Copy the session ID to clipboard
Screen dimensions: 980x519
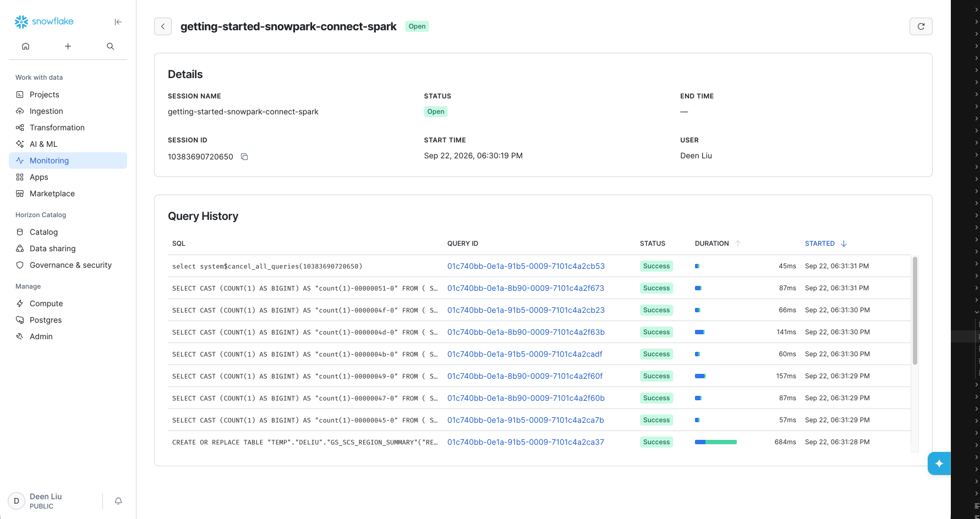[244, 157]
